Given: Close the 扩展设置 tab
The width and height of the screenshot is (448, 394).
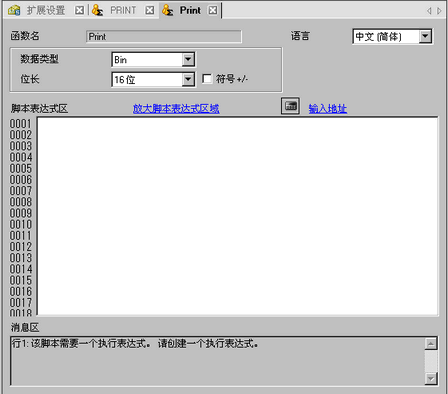Looking at the screenshot, I should (79, 11).
